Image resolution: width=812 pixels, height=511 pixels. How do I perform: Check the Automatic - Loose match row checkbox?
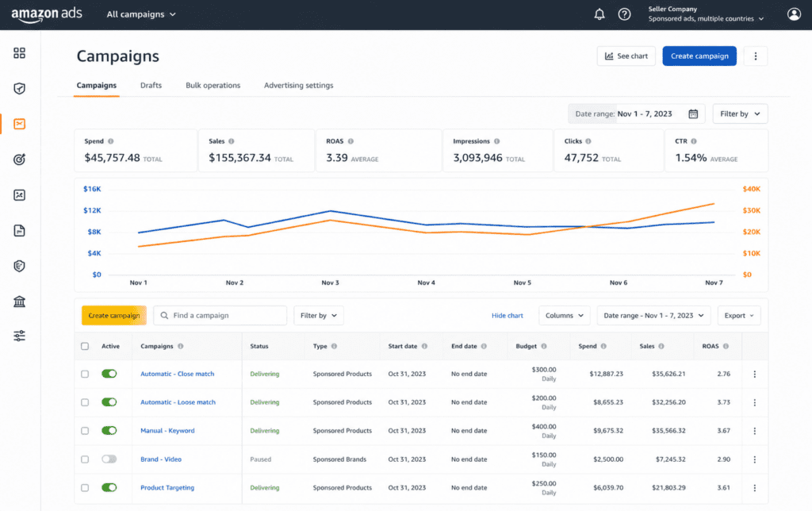85,402
